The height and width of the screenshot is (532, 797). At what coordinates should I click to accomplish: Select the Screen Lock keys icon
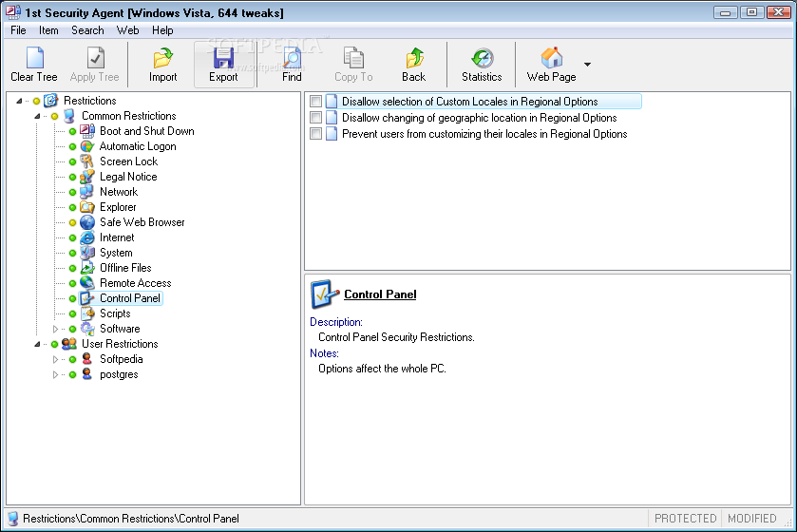coord(87,161)
